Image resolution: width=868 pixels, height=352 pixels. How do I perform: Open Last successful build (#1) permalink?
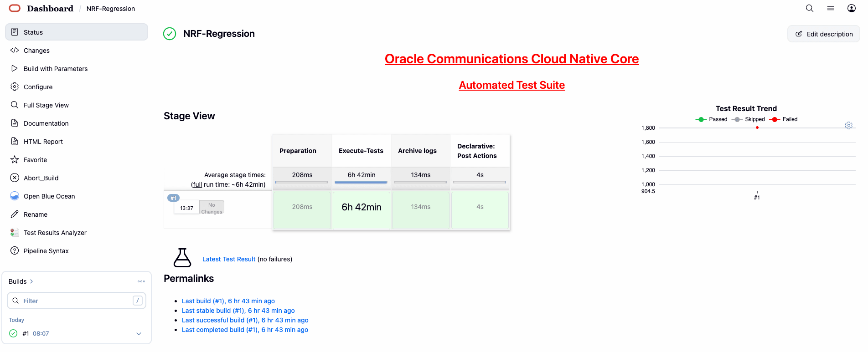coord(245,320)
